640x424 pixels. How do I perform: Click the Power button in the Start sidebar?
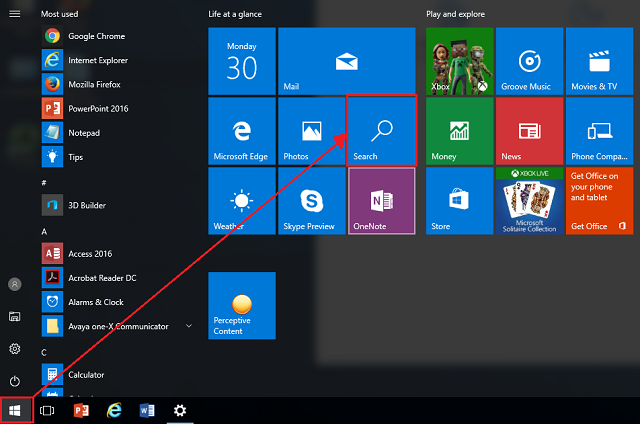(15, 381)
